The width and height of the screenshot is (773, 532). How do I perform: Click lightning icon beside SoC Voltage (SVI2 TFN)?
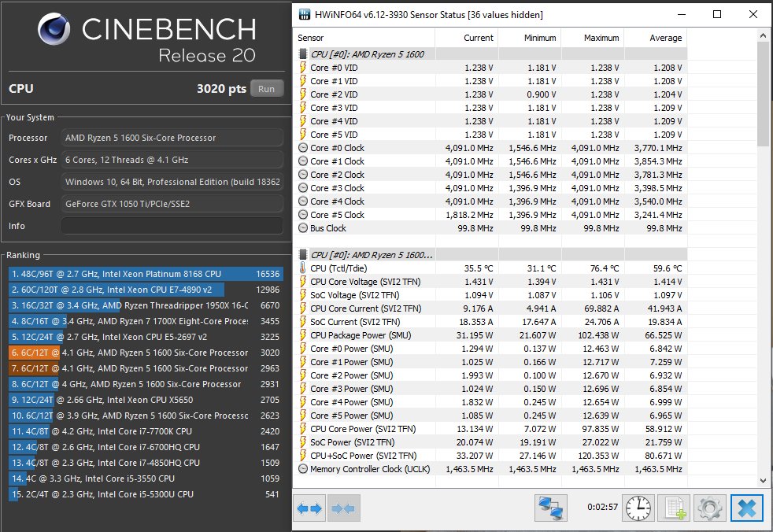click(303, 295)
